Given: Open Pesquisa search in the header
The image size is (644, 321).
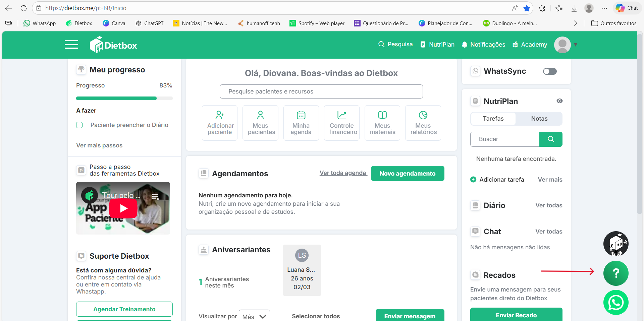Looking at the screenshot, I should point(395,44).
